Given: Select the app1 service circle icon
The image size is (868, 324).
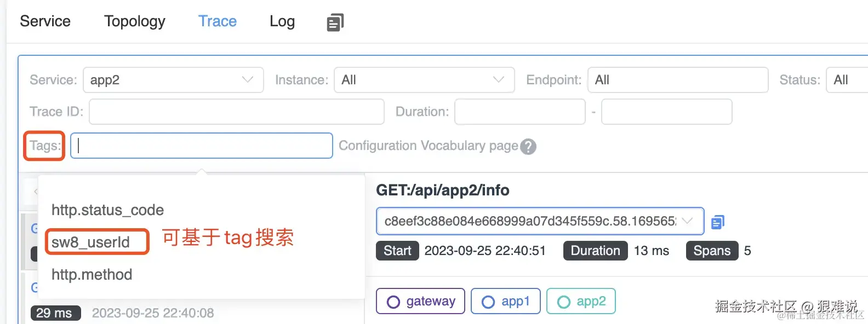Looking at the screenshot, I should tap(488, 302).
